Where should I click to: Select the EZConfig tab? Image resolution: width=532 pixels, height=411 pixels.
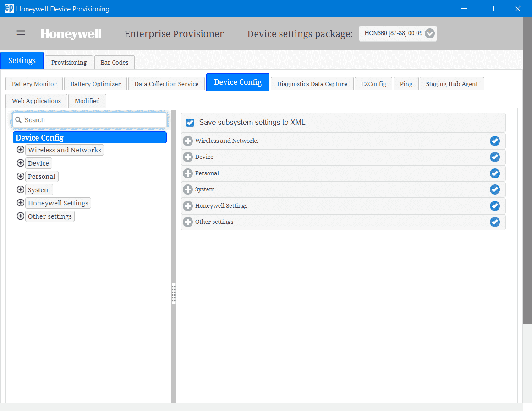[x=373, y=84]
